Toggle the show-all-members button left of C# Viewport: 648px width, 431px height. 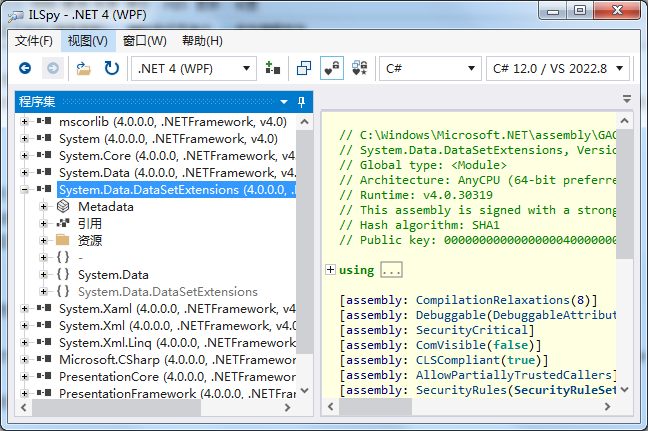click(359, 68)
